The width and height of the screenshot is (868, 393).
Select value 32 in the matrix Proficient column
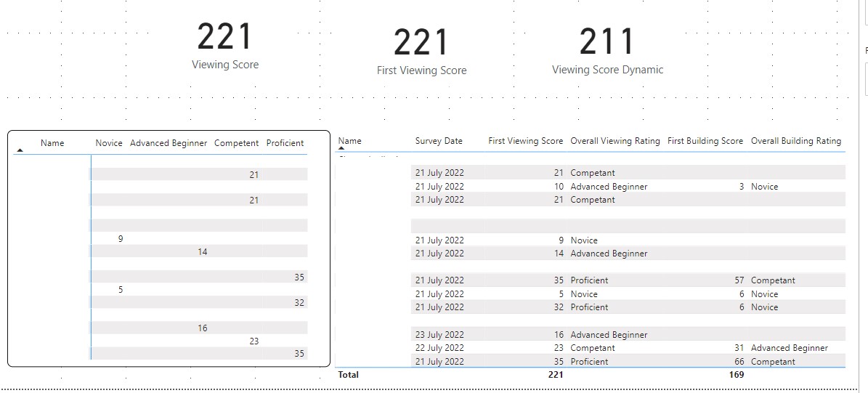pos(299,303)
